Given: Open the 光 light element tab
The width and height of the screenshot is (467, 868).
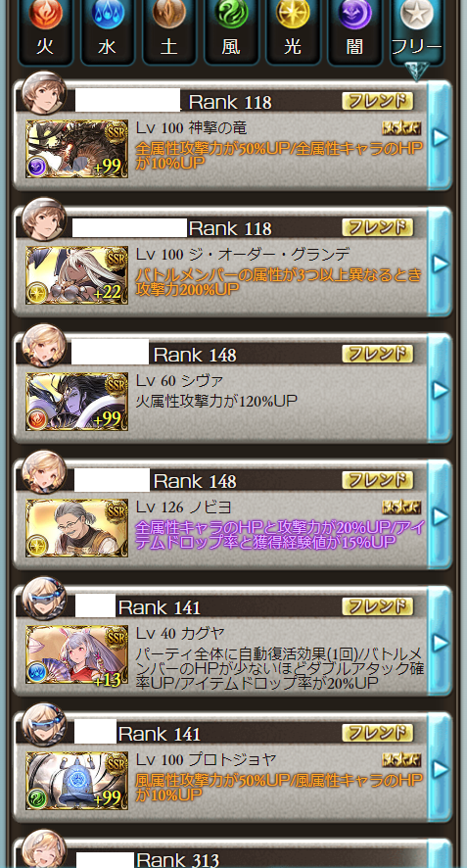Looking at the screenshot, I should [x=294, y=30].
